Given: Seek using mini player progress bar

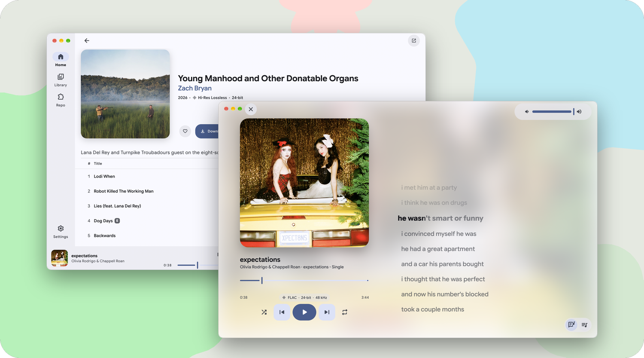Looking at the screenshot, I should 197,265.
